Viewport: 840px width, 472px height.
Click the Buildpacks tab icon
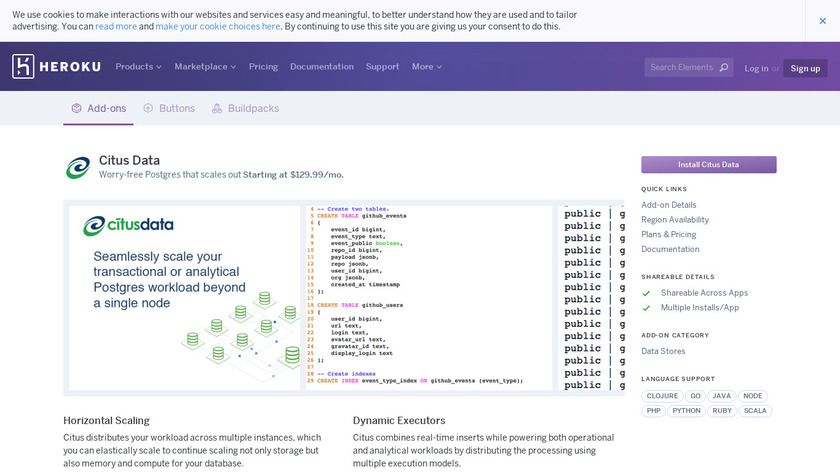[x=217, y=108]
